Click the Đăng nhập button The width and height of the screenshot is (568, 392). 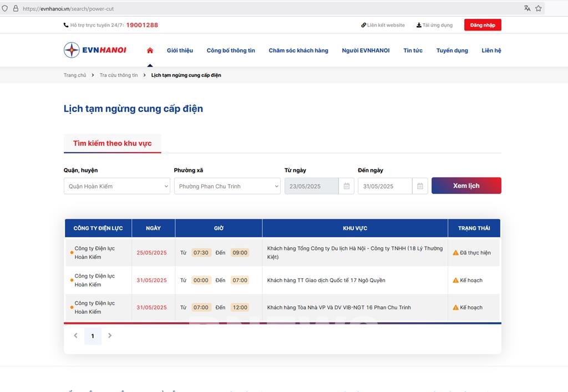(483, 25)
